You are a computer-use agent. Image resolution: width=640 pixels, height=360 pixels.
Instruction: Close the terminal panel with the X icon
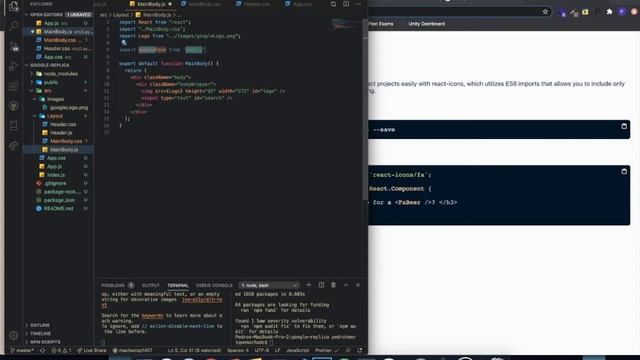[x=358, y=285]
